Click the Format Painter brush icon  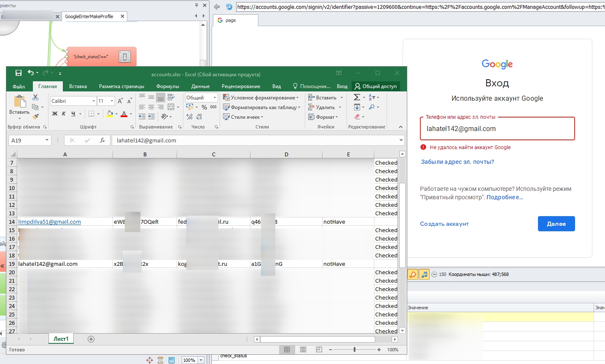pyautogui.click(x=35, y=116)
